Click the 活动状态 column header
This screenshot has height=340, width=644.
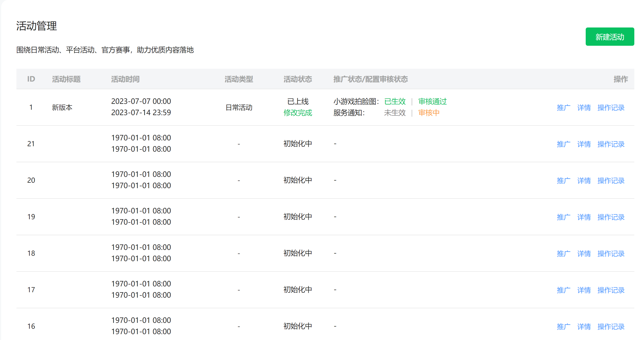(298, 79)
